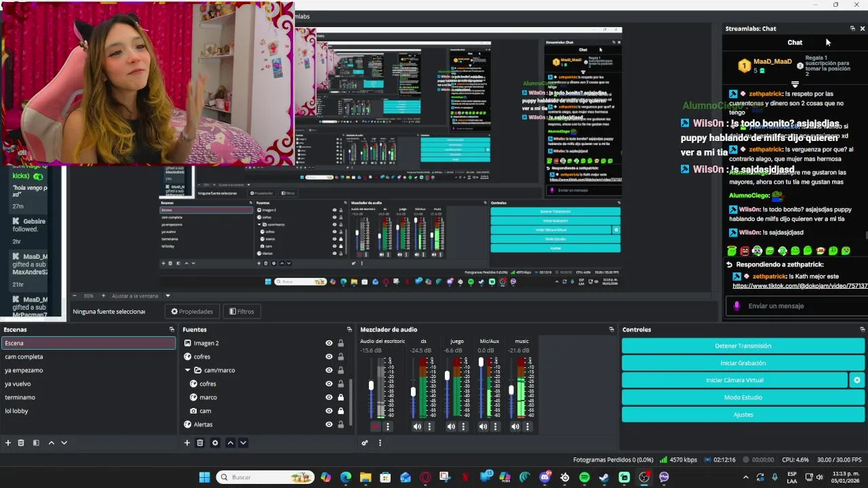Hide the cam/marco group
Image resolution: width=868 pixels, height=488 pixels.
[x=329, y=370]
